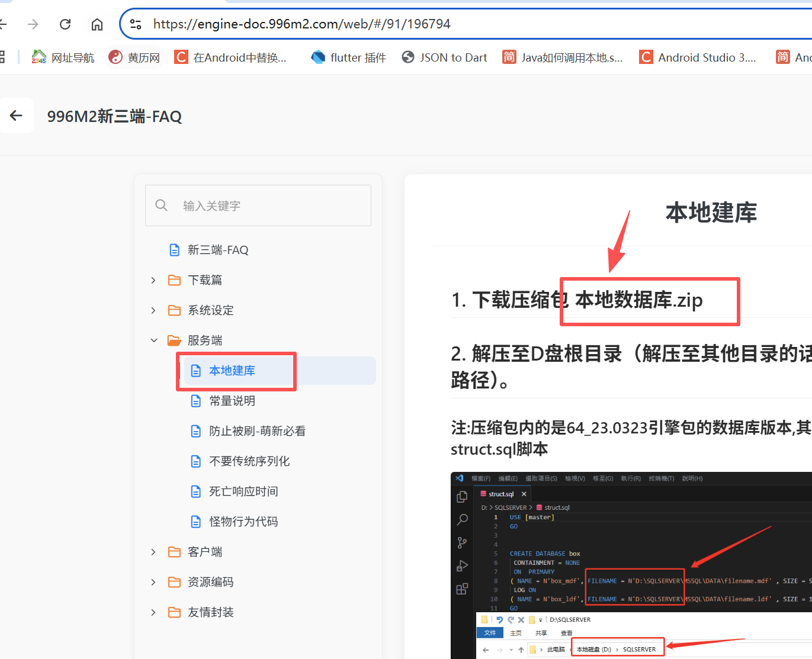Go to browser home page icon
Screen dimensions: 812x659
pos(97,24)
